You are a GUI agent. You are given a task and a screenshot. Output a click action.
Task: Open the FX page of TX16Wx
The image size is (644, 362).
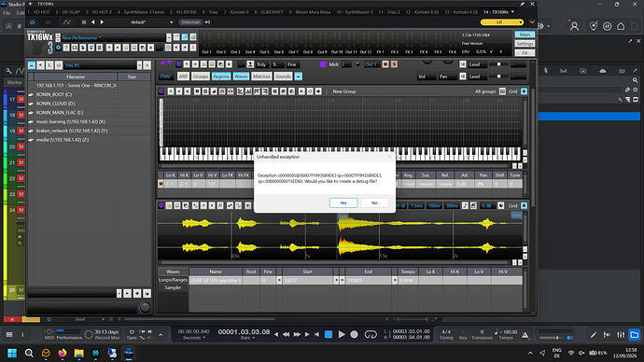tap(525, 52)
